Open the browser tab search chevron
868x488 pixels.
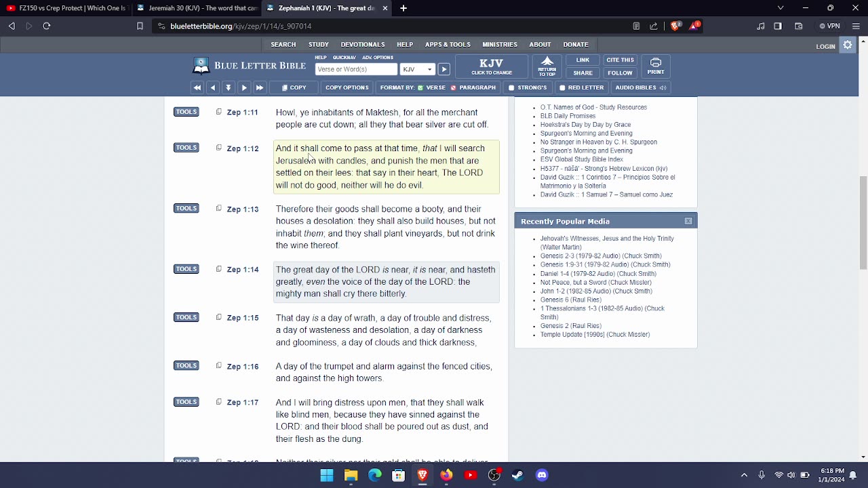click(781, 8)
